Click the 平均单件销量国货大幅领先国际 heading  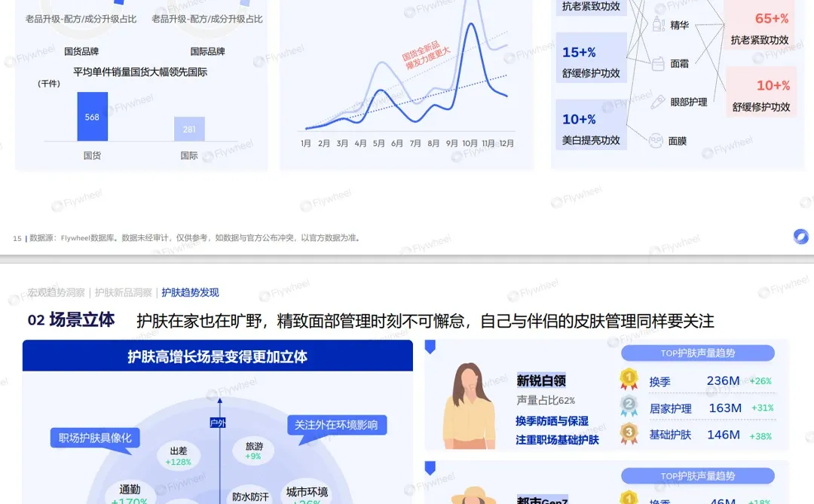(x=140, y=72)
